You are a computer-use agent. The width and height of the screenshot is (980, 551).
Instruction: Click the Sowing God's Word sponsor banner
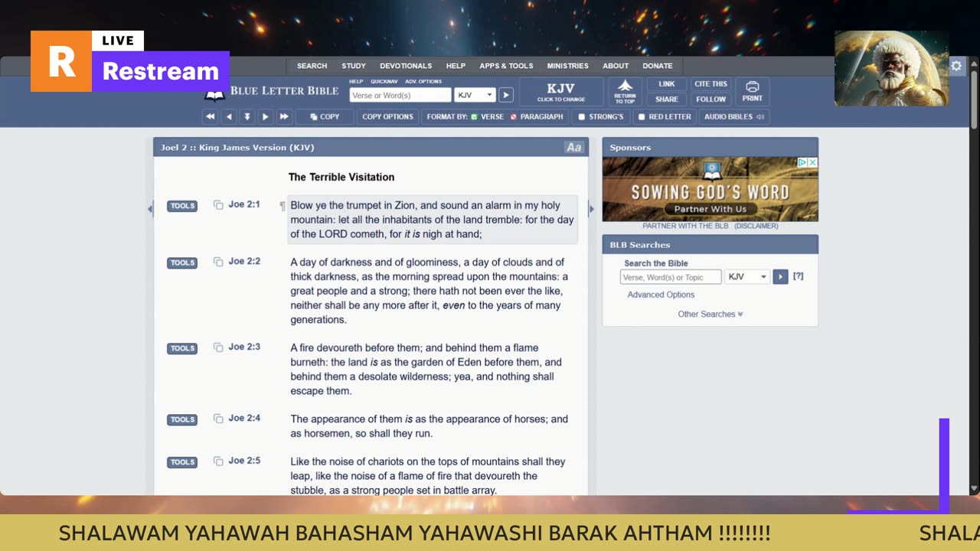tap(710, 189)
